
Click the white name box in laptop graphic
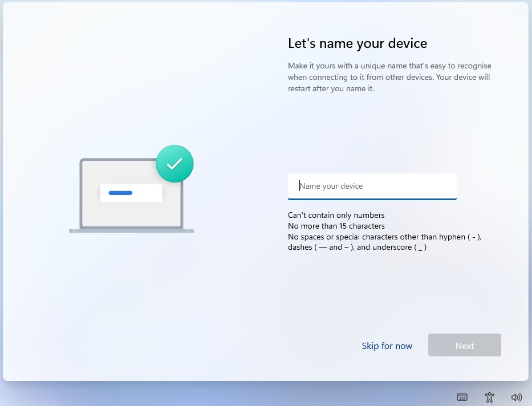131,193
